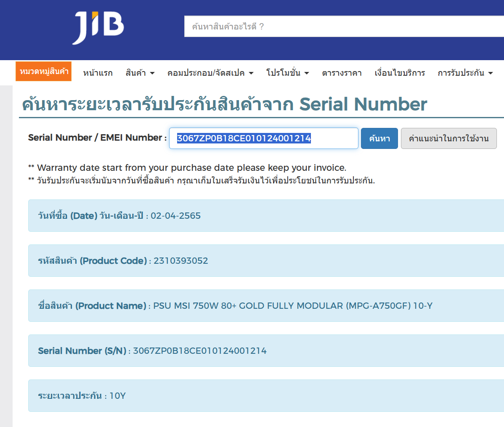This screenshot has height=427, width=504.
Task: Expand the สินค้า dropdown menu
Action: (x=140, y=73)
